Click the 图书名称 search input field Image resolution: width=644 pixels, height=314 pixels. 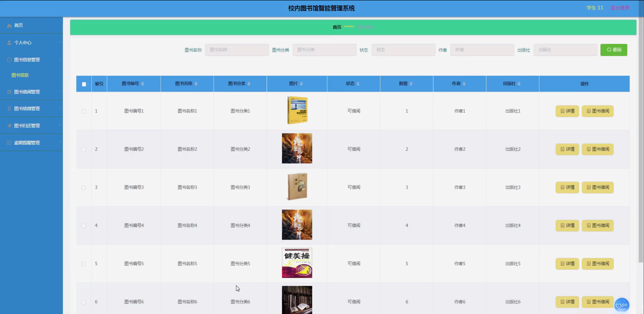[x=237, y=50]
